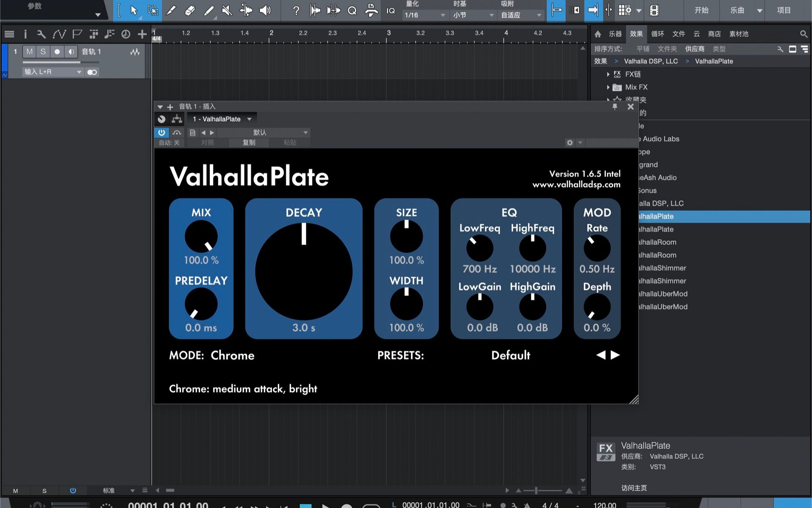Adjust the PREDELAY knob

(201, 304)
